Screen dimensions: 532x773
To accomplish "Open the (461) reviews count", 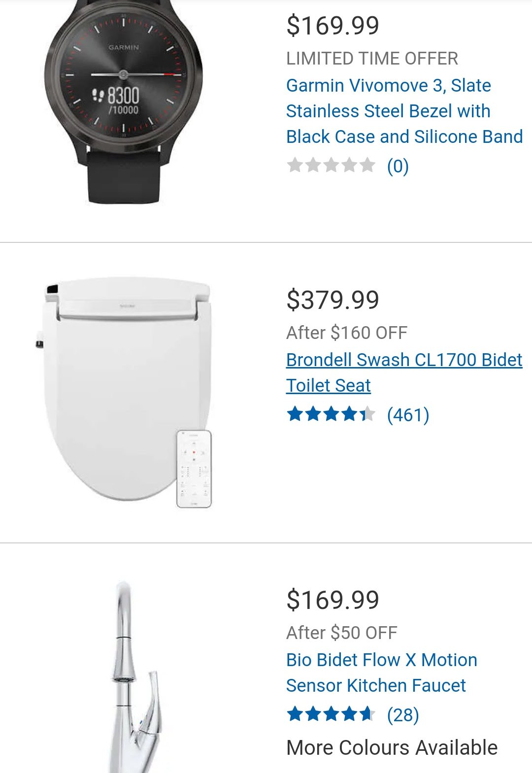I will pyautogui.click(x=408, y=415).
